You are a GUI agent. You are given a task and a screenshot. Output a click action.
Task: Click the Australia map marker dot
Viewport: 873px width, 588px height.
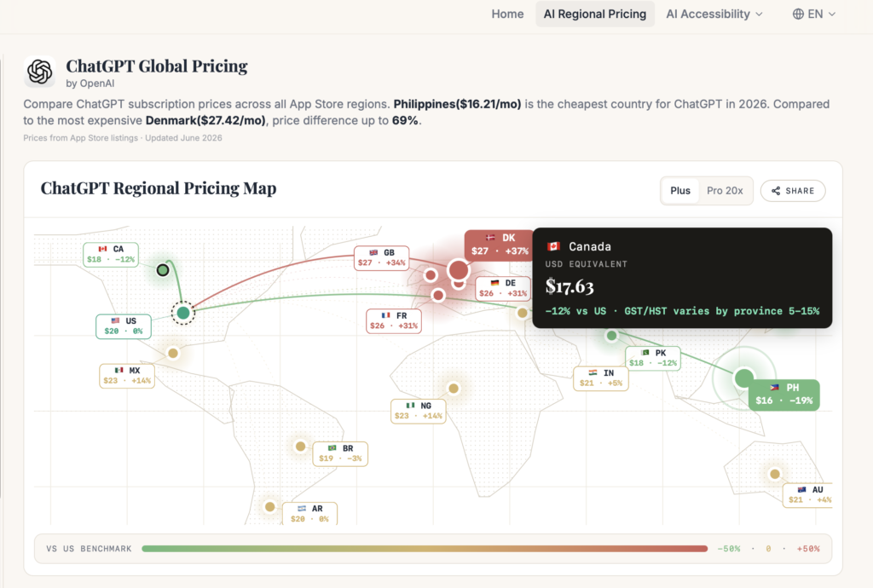(x=774, y=474)
